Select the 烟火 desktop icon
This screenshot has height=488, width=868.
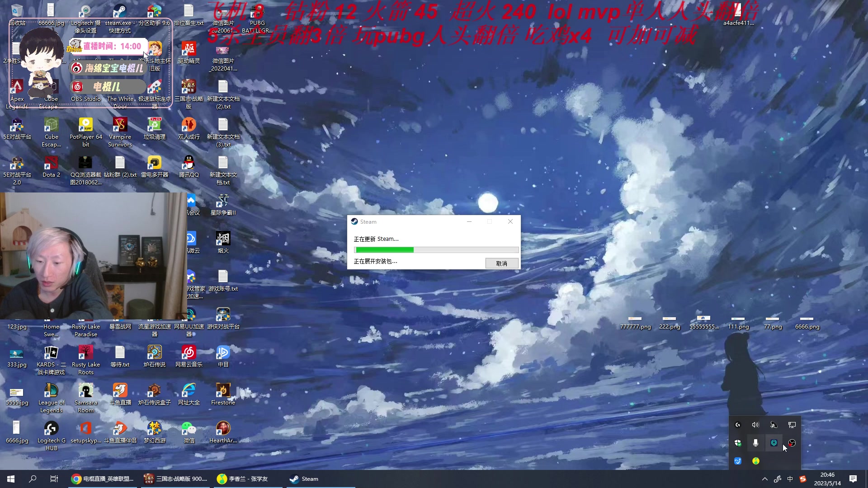click(x=223, y=242)
